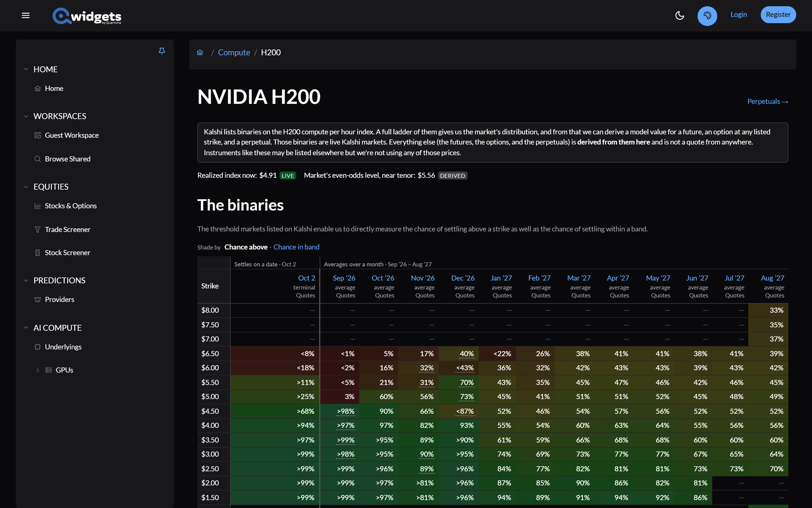Open the hamburger menu

[26, 16]
